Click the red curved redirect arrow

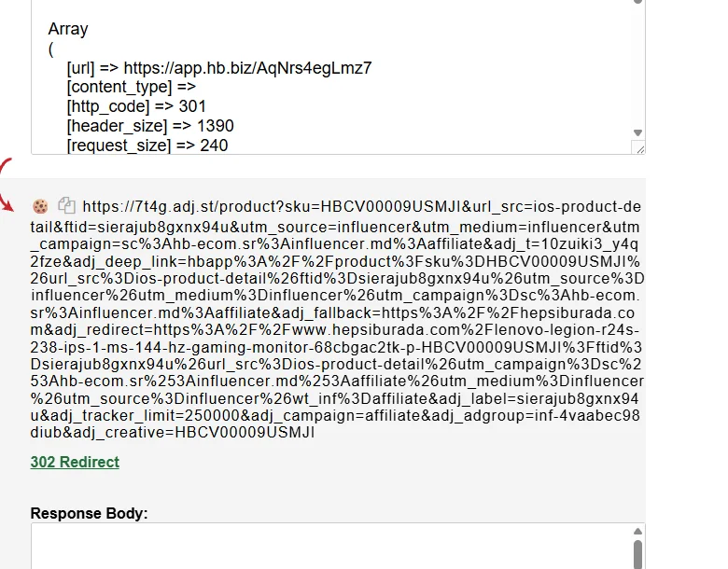pos(7,186)
